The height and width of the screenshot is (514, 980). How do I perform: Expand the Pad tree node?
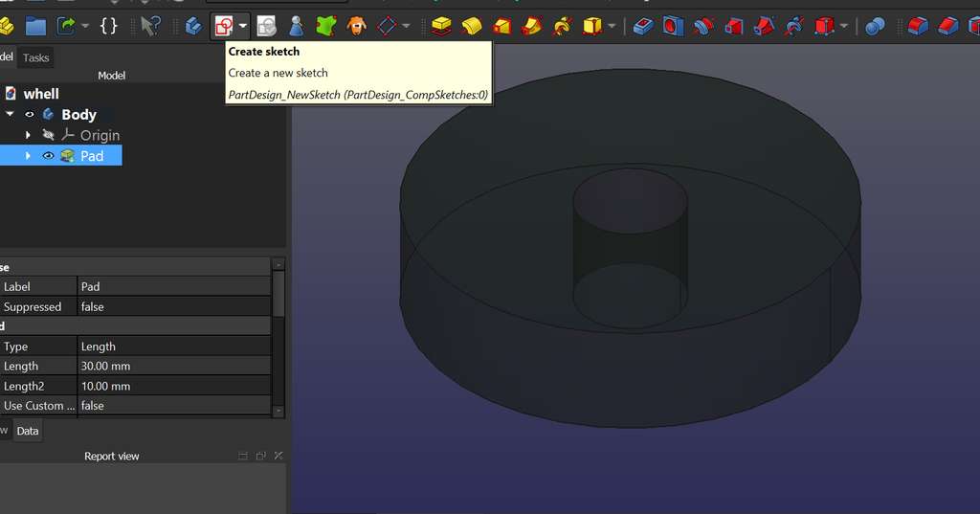point(28,156)
